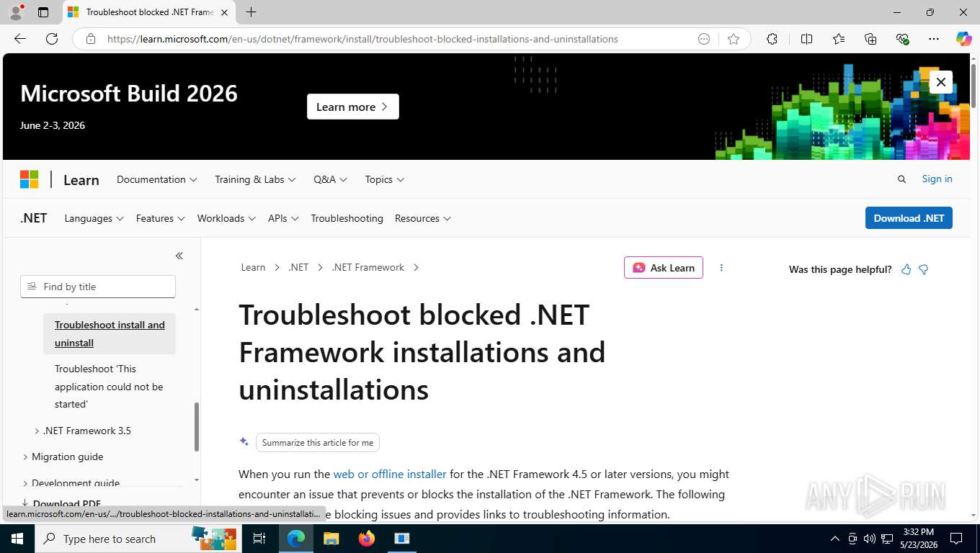Image resolution: width=980 pixels, height=553 pixels.
Task: Open the .NET brand link
Action: (x=34, y=218)
